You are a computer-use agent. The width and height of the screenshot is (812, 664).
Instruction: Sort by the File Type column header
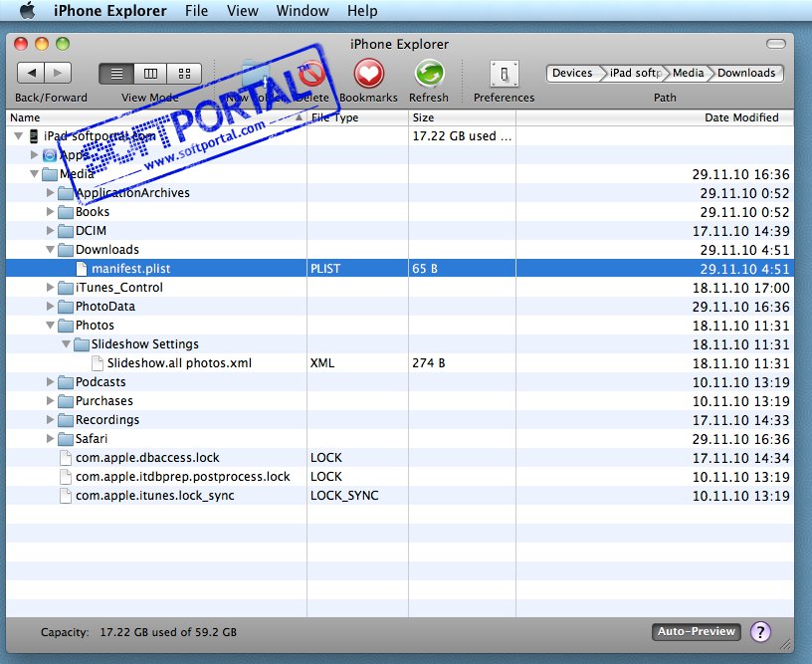click(x=358, y=117)
